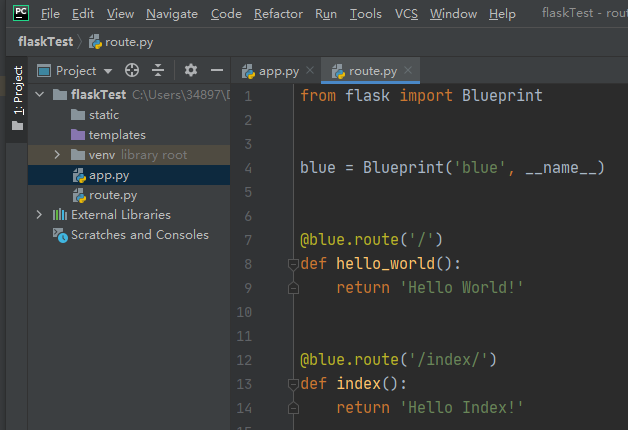Toggle the 1: Project side tool window
The width and height of the screenshot is (628, 430).
(17, 98)
